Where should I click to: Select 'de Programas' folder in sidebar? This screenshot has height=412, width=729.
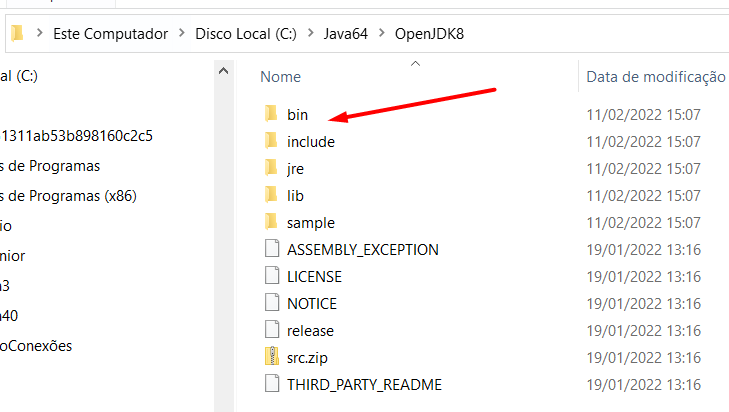click(x=50, y=166)
